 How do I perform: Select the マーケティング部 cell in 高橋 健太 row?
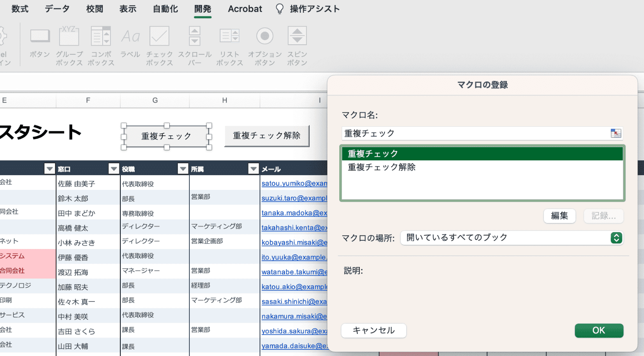coord(225,227)
